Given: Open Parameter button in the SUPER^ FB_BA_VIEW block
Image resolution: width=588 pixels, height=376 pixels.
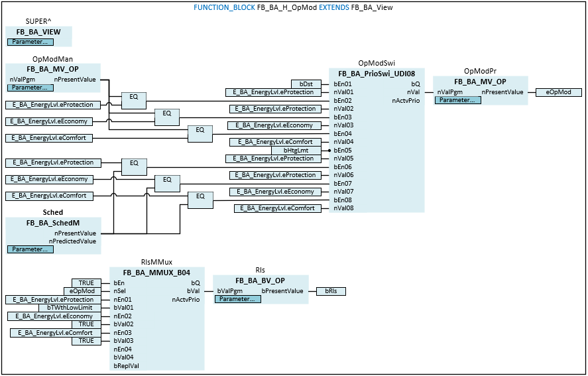Looking at the screenshot, I should pos(30,42).
